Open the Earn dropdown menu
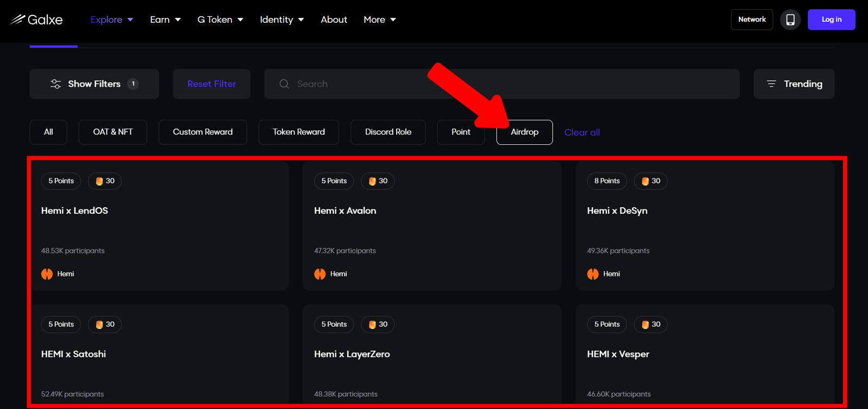This screenshot has width=868, height=409. (x=165, y=20)
